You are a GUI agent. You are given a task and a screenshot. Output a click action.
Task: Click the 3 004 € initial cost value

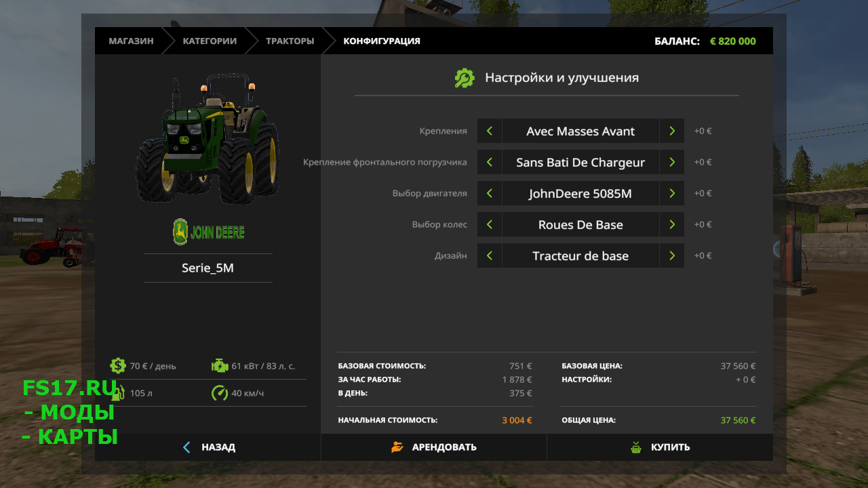517,420
